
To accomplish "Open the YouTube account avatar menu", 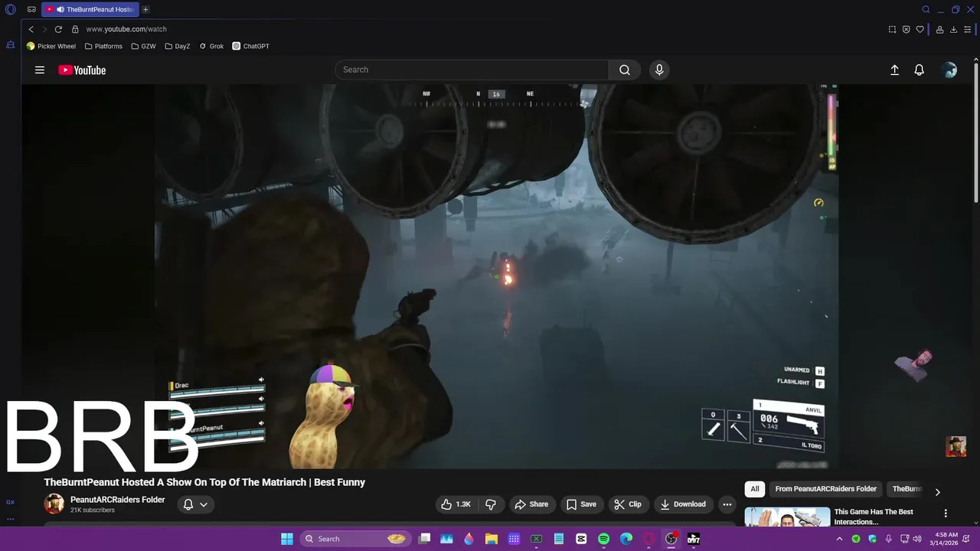I will pyautogui.click(x=950, y=70).
